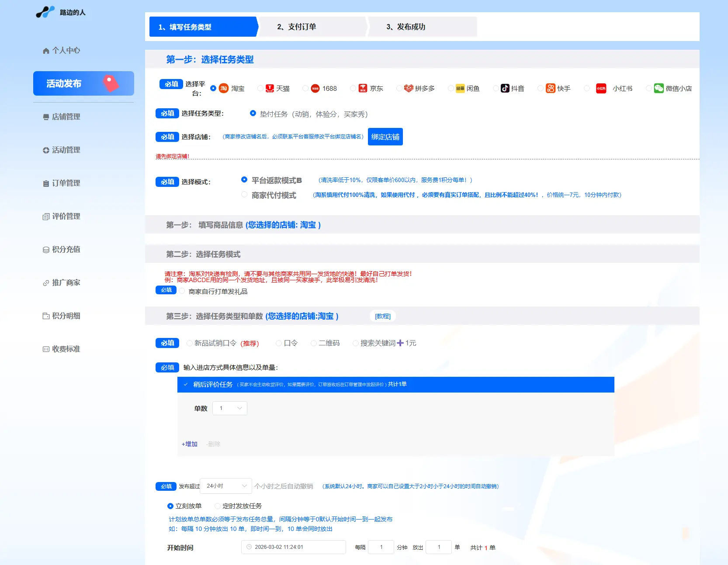The height and width of the screenshot is (565, 728).
Task: Click the Taobao platform icon
Action: pos(223,88)
